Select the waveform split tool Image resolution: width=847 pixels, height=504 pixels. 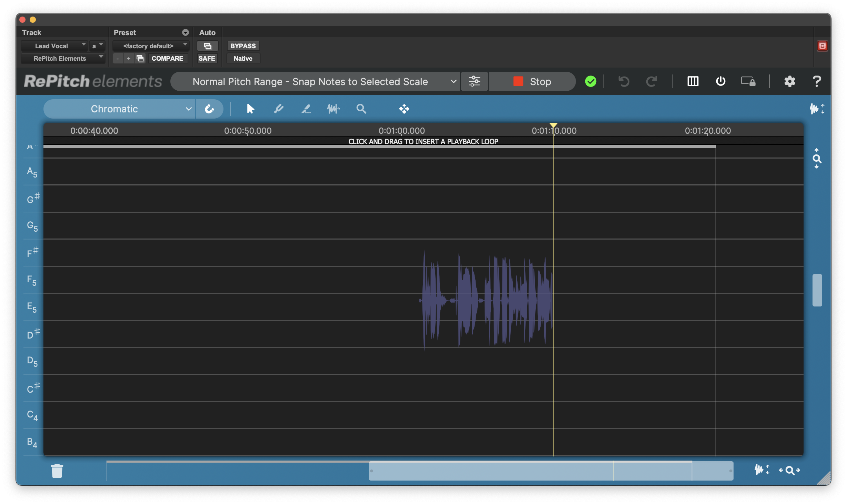pyautogui.click(x=333, y=109)
